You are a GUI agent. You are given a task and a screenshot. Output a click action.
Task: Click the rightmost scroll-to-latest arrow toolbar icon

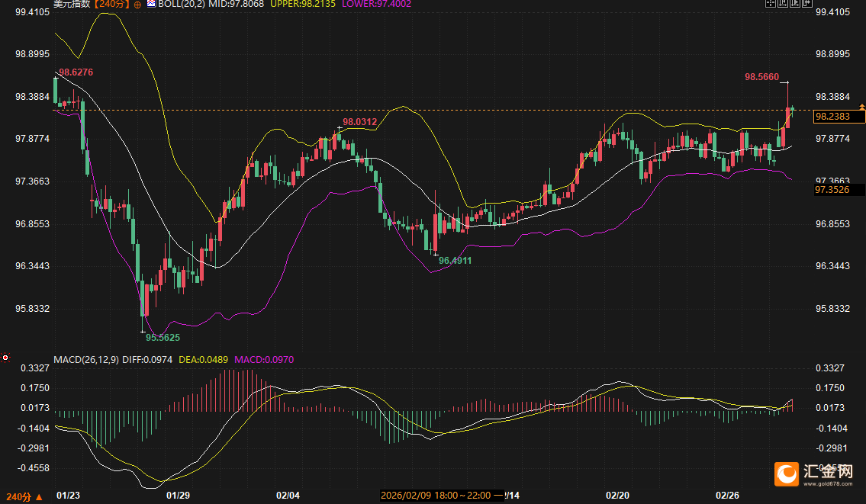806,4
